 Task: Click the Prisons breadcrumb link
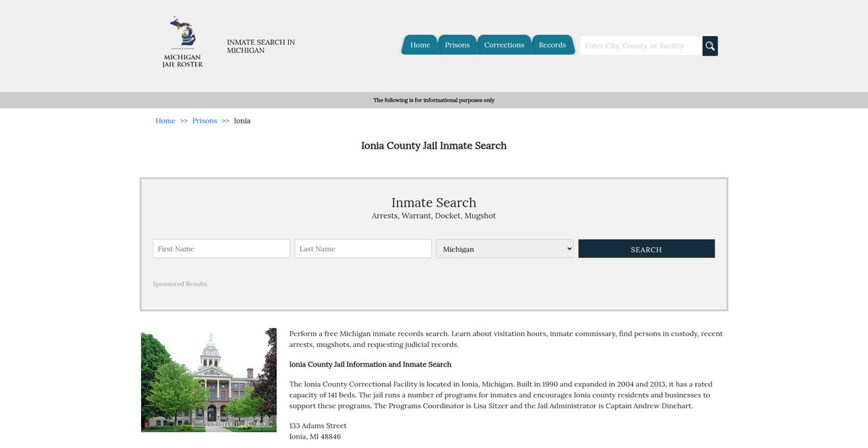coord(205,121)
